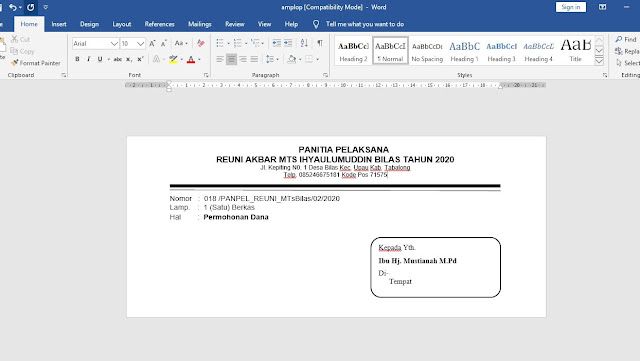Clear all formatting eraser icon
The width and height of the screenshot is (640, 361).
coord(200,43)
